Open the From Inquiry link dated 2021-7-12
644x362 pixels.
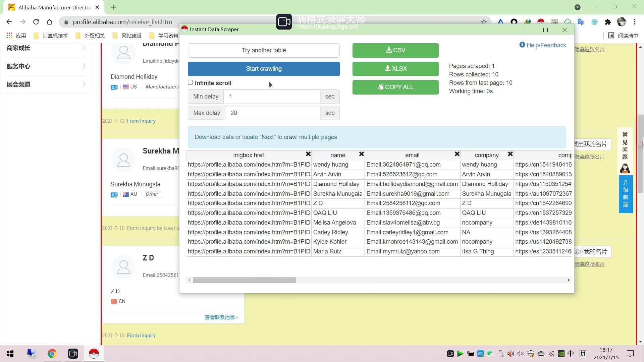click(141, 121)
